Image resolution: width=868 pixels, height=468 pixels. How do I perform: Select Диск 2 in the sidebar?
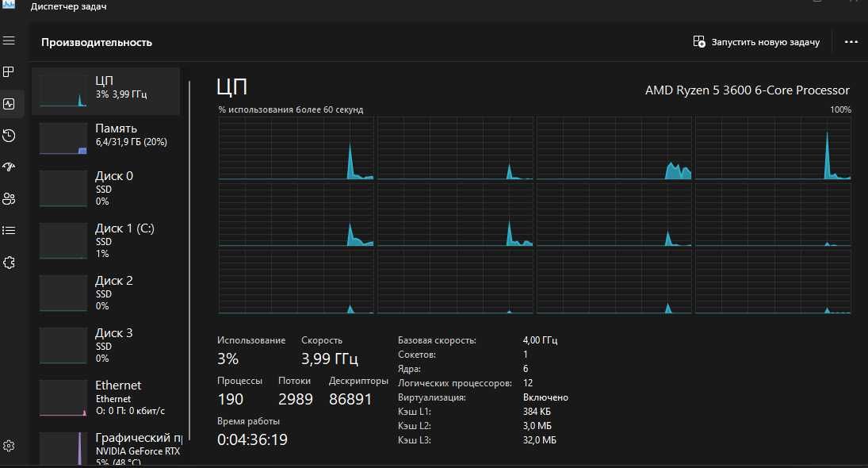click(105, 293)
